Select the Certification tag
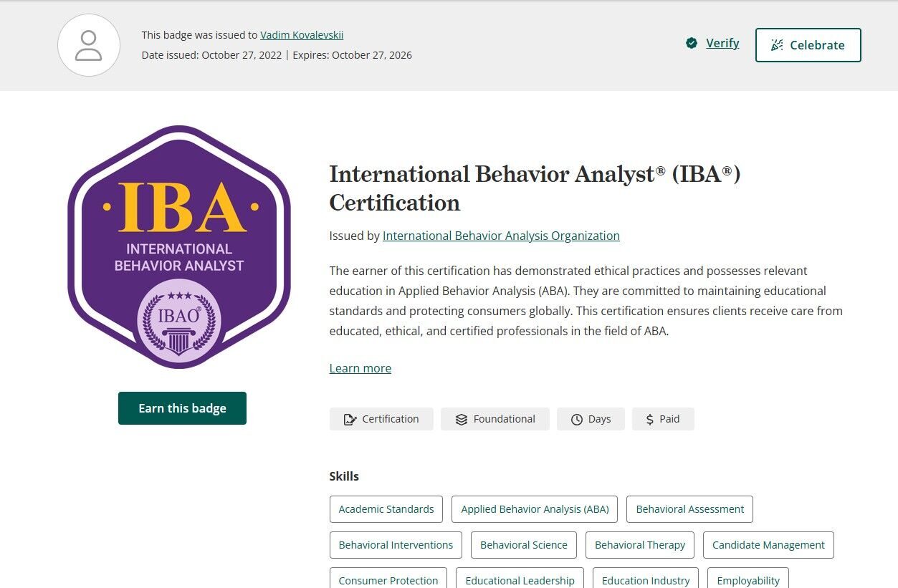898x588 pixels. (x=381, y=419)
